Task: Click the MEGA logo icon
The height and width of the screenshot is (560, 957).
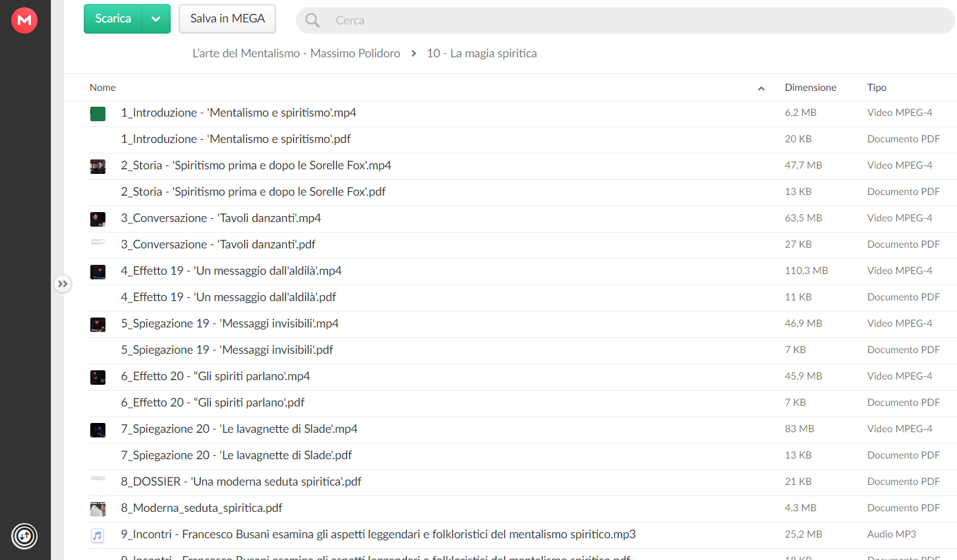Action: coord(24,20)
